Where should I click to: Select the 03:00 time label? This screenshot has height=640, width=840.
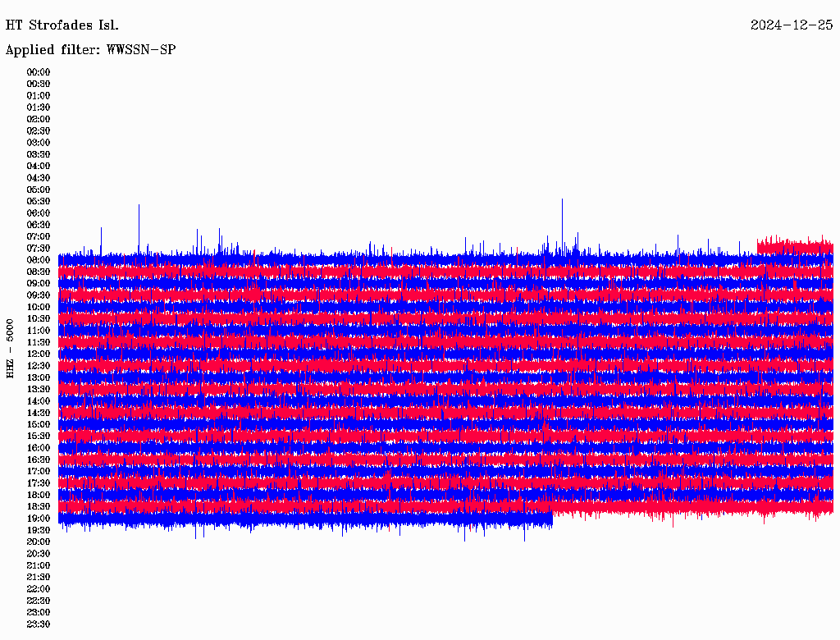click(x=39, y=143)
